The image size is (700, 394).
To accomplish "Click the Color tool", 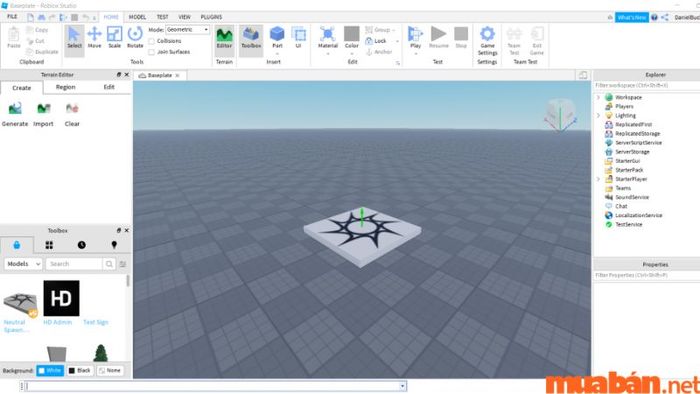I will [352, 37].
